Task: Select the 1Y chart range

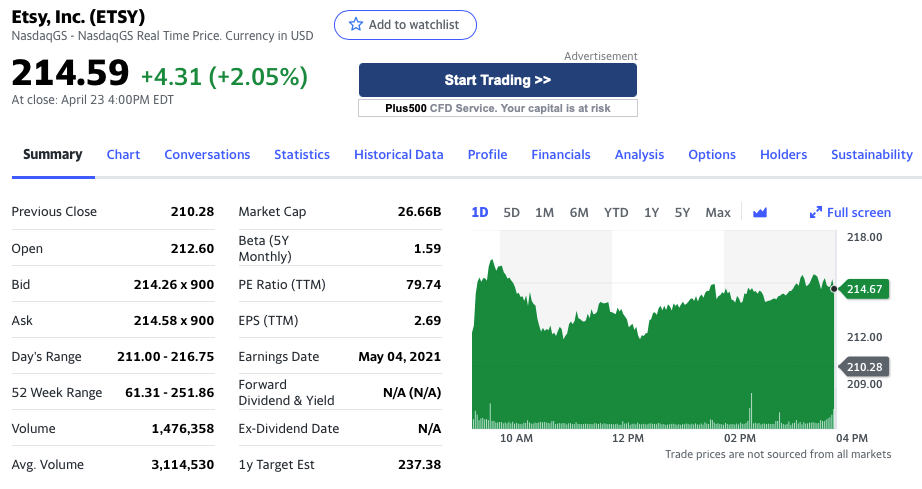Action: click(x=652, y=212)
